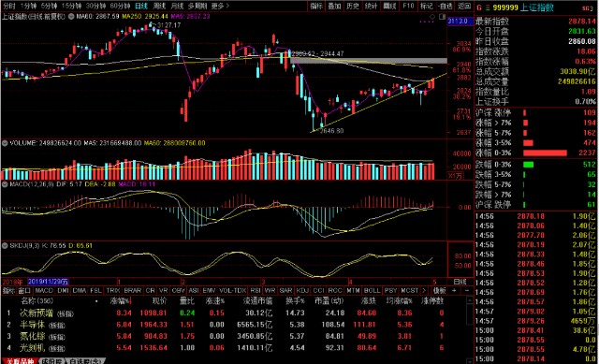Toggle the RSI indicator tab
The width and height of the screenshot is (599, 364).
256,291
